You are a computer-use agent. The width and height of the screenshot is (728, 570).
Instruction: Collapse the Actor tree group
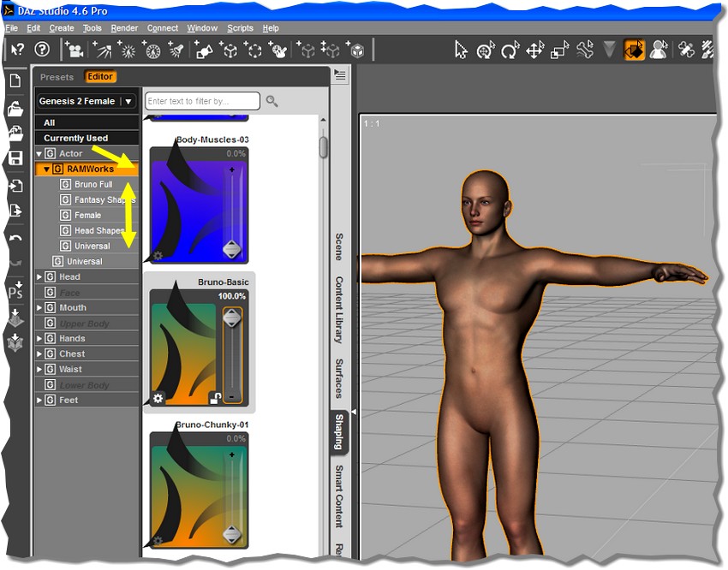(x=39, y=153)
